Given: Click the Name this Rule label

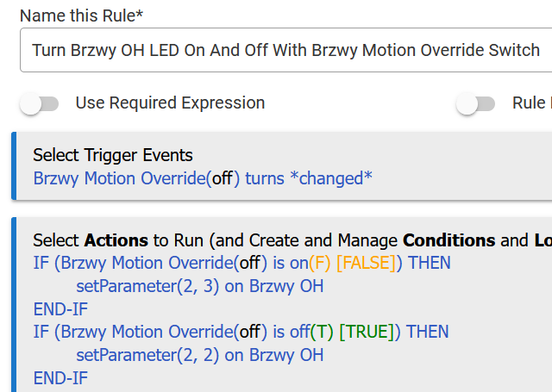Looking at the screenshot, I should point(81,16).
